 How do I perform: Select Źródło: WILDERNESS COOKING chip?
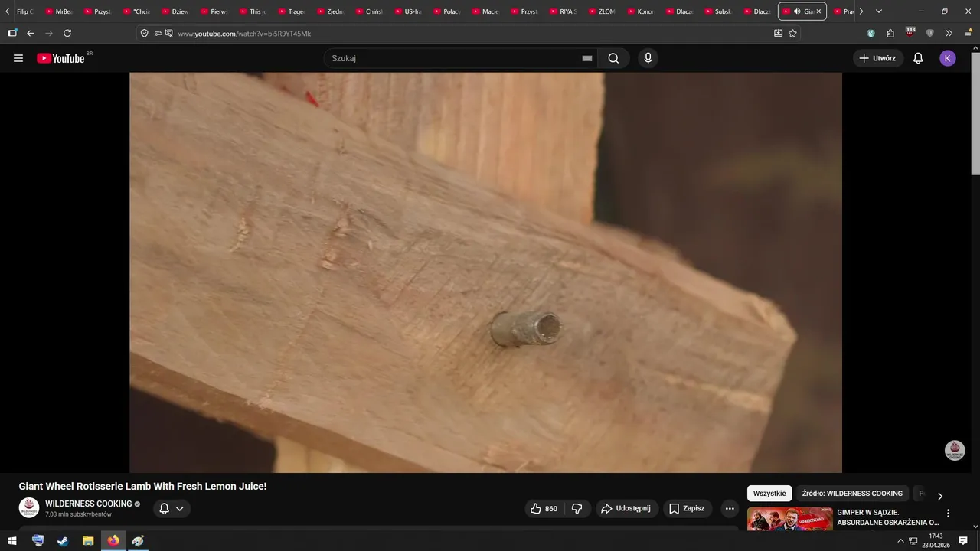pos(852,494)
